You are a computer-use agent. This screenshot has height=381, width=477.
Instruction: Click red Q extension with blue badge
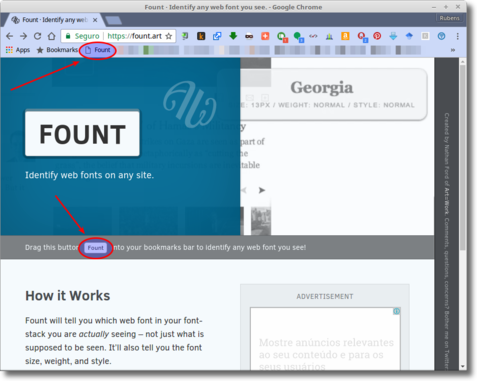pos(362,37)
